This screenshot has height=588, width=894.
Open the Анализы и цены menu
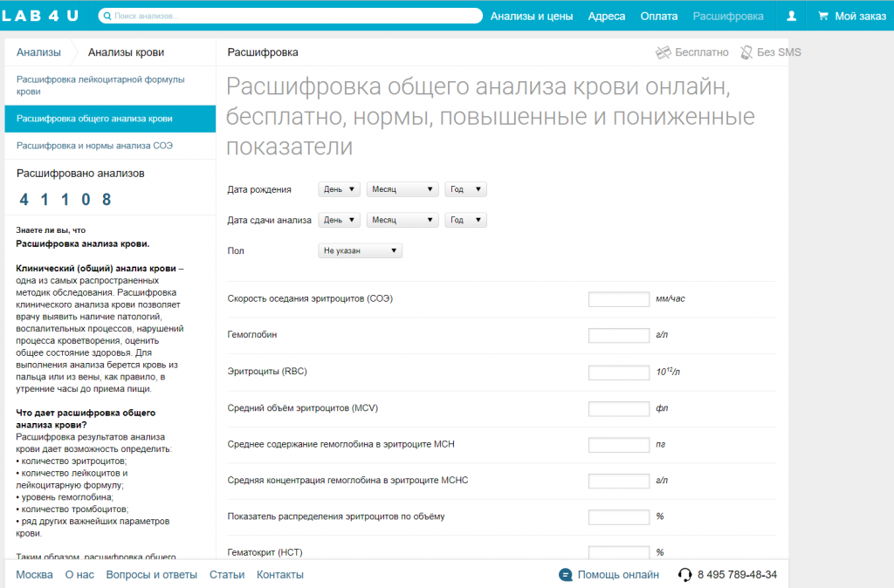coord(531,16)
